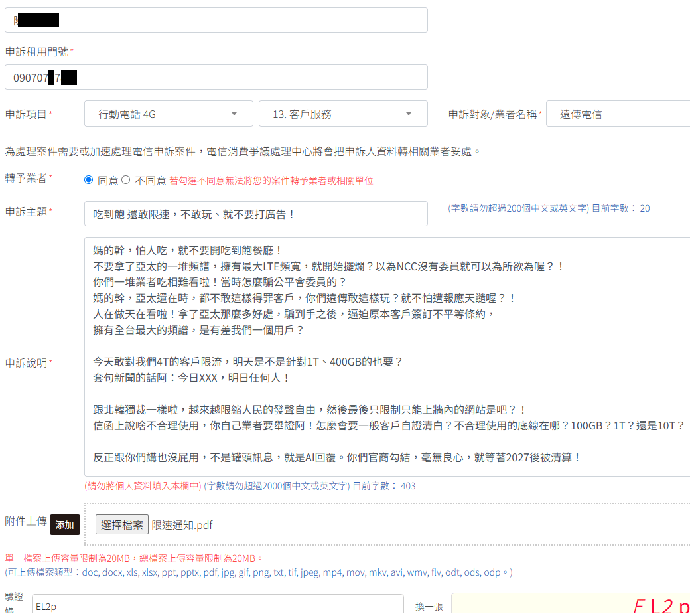This screenshot has width=690, height=616.
Task: Click the 申訴對象/業者名稱 label
Action: 492,114
